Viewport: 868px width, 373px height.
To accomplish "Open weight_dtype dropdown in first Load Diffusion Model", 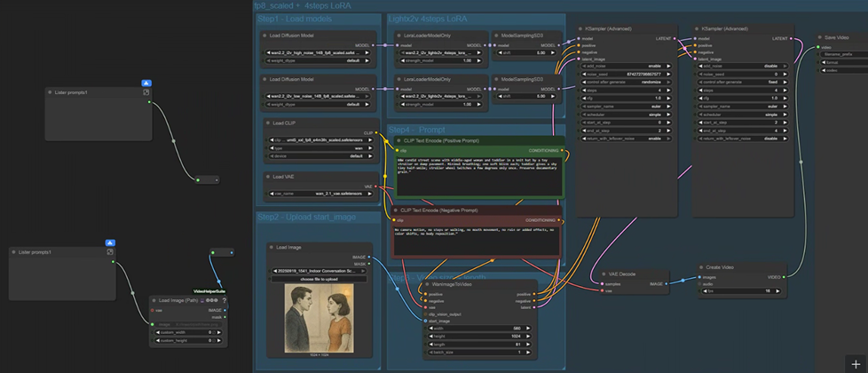I will [319, 61].
